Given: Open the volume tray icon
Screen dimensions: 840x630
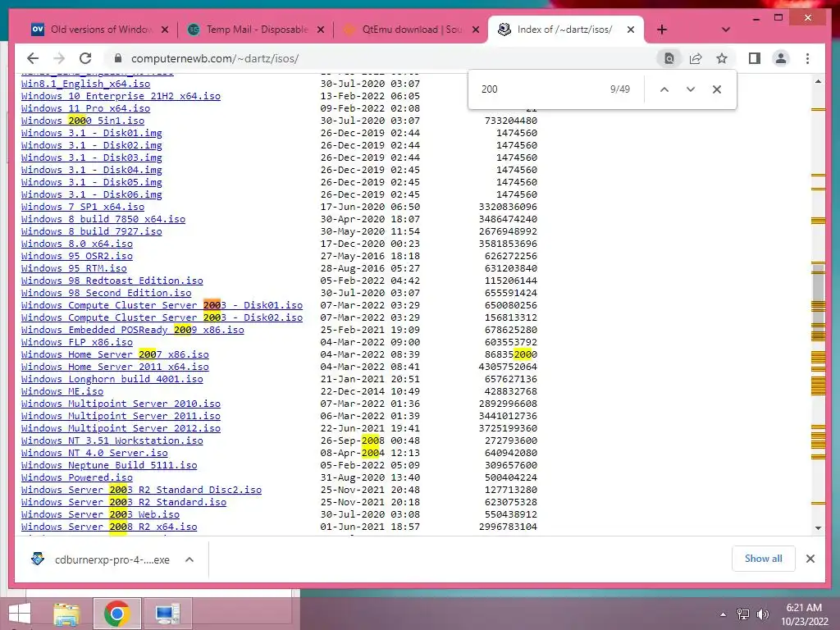Looking at the screenshot, I should pos(762,614).
